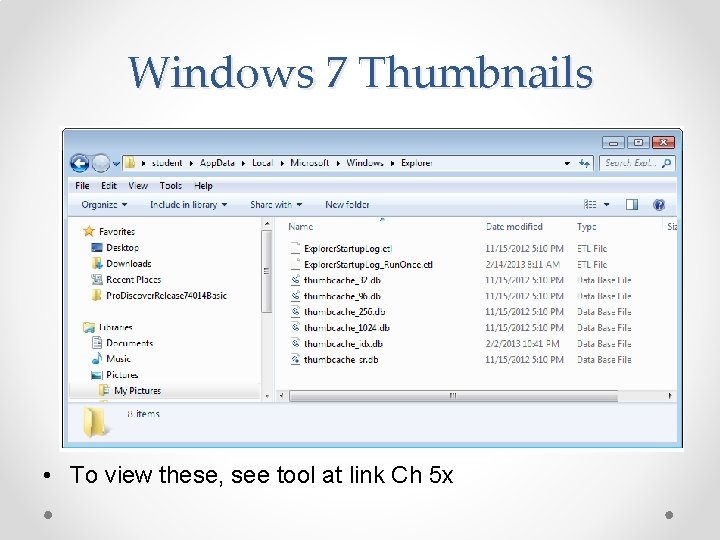The width and height of the screenshot is (720, 540).
Task: Sort by the Type column header
Action: [x=586, y=226]
